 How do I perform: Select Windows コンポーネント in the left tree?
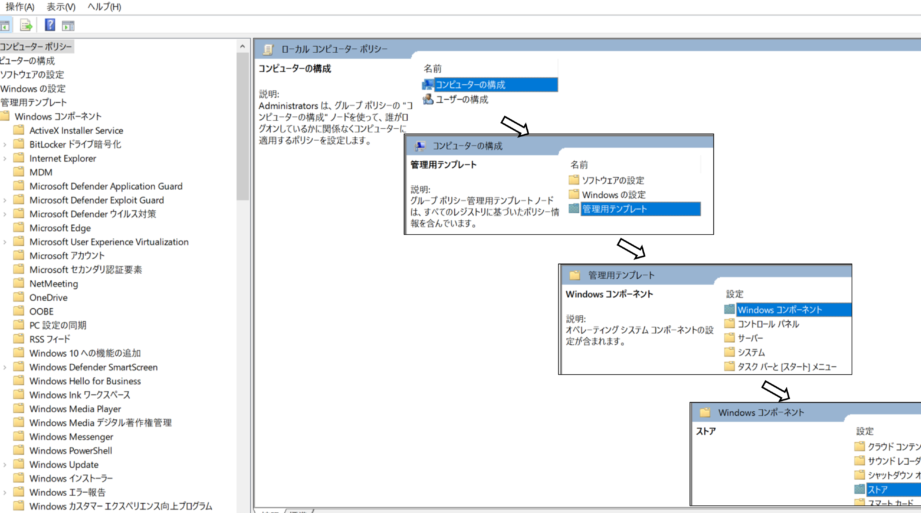58,116
